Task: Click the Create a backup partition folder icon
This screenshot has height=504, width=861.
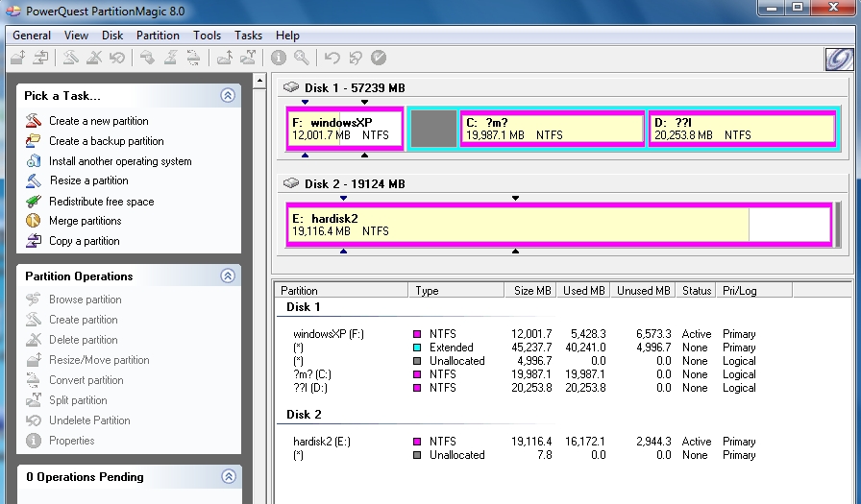Action: click(34, 141)
